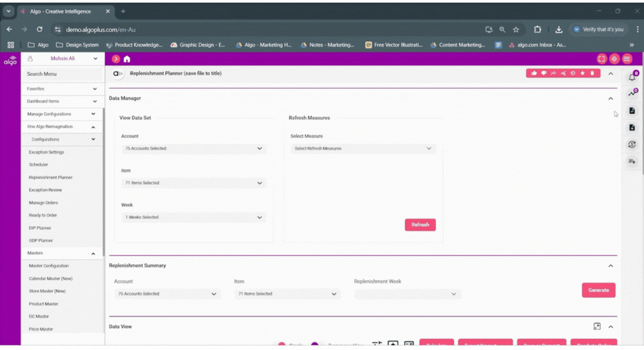
Task: Open browser downloads icon
Action: (x=559, y=29)
